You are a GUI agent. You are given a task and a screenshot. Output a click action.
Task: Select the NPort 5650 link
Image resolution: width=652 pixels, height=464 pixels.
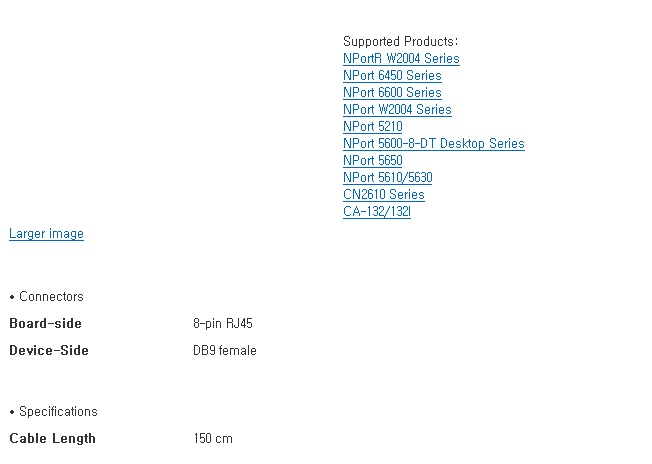pos(373,161)
